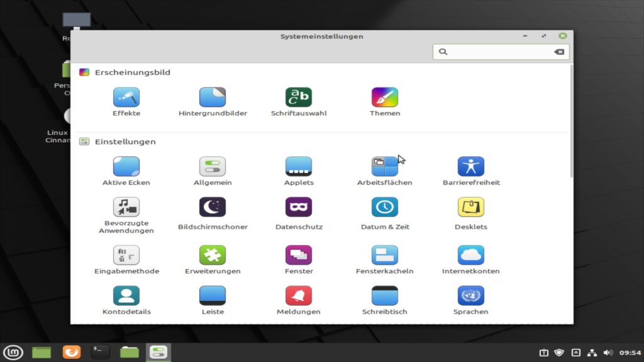
Task: Open the file manager from the panel
Action: (130, 352)
